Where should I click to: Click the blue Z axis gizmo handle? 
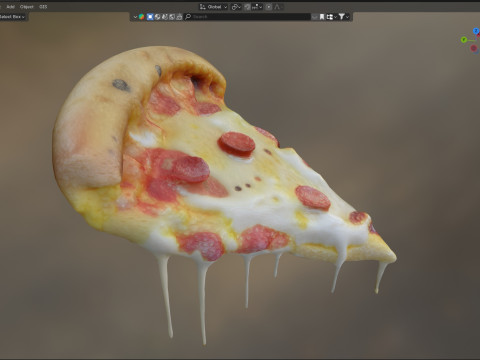point(476,31)
